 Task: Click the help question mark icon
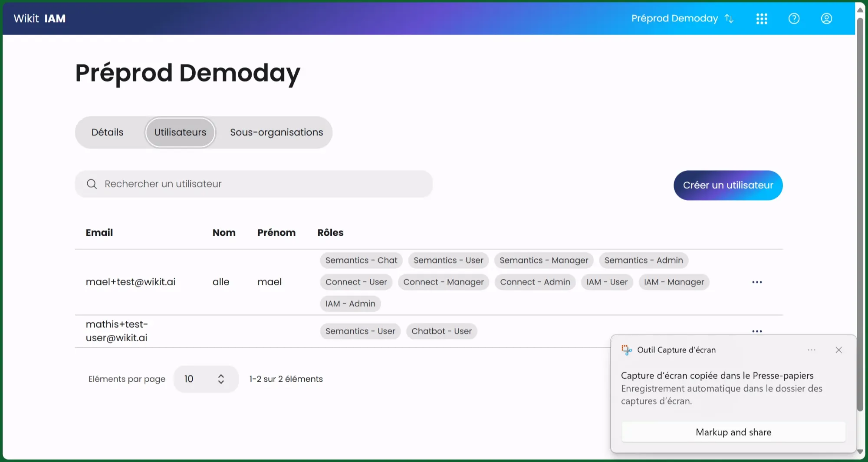794,19
